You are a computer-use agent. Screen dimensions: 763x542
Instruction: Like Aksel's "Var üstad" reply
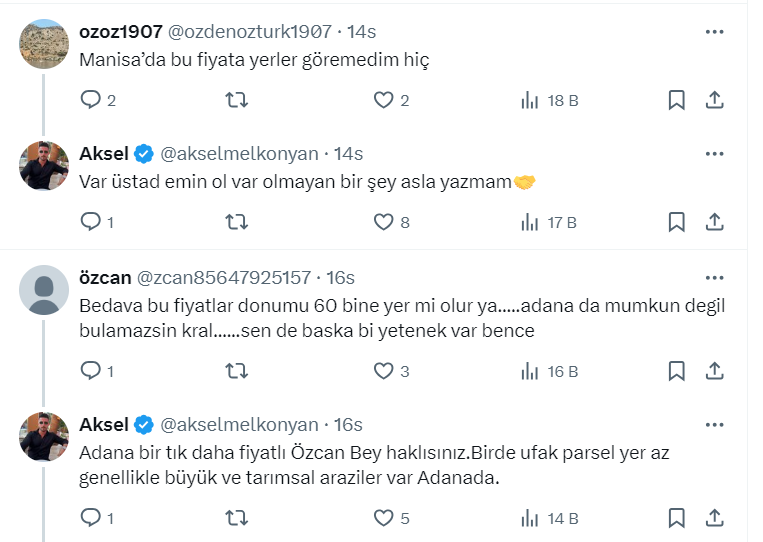coord(383,222)
